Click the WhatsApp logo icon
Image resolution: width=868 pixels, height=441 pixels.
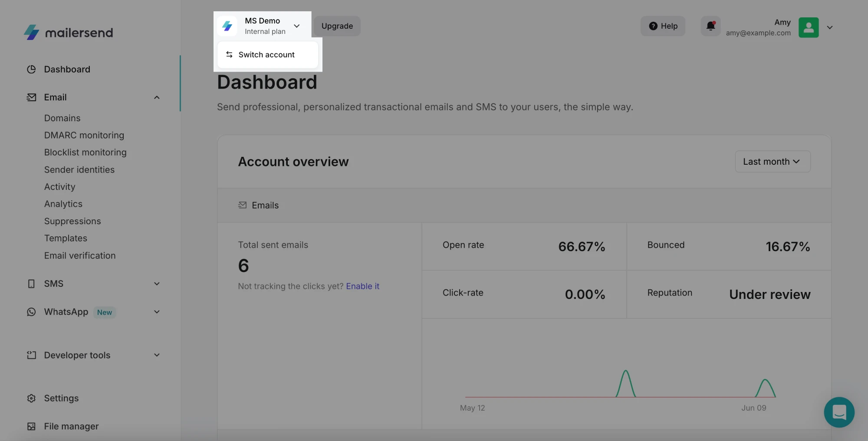[31, 312]
